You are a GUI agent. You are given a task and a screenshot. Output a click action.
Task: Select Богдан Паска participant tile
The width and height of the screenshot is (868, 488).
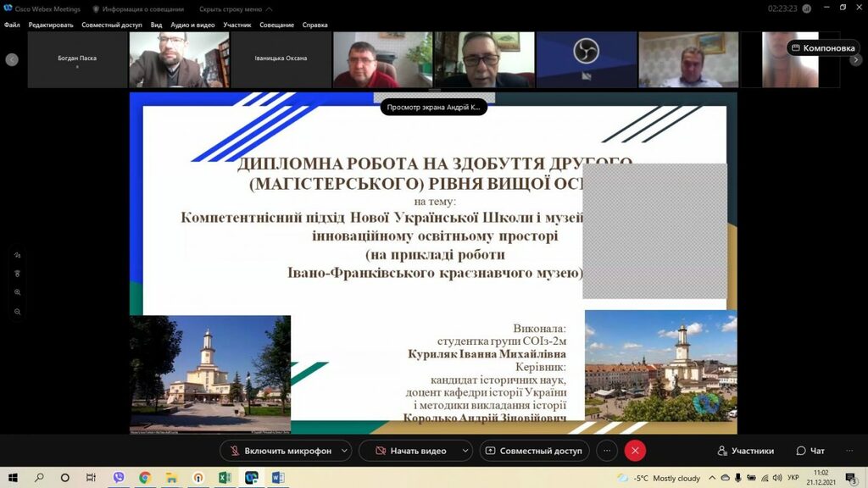pos(77,59)
